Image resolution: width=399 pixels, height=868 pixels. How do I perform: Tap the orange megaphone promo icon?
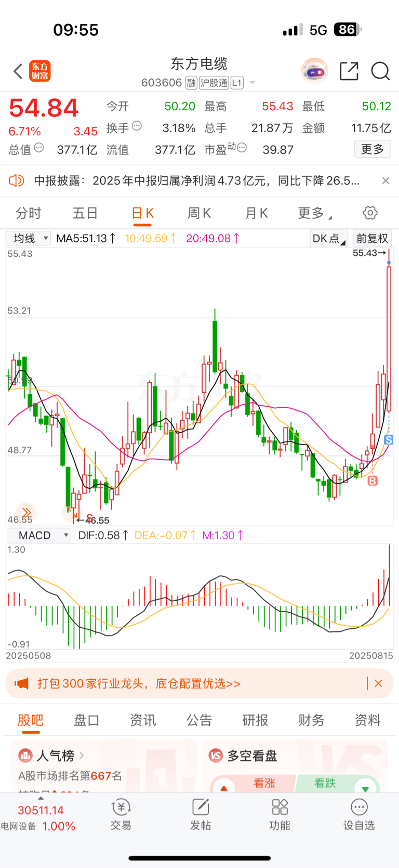coord(22,683)
